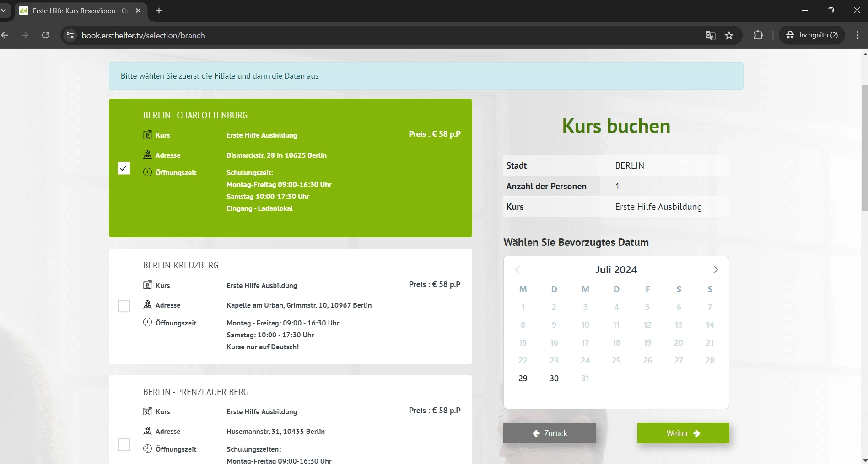Click the Kurse nur auf Deutsch! note
Screen dimensions: 868x464
(x=263, y=347)
